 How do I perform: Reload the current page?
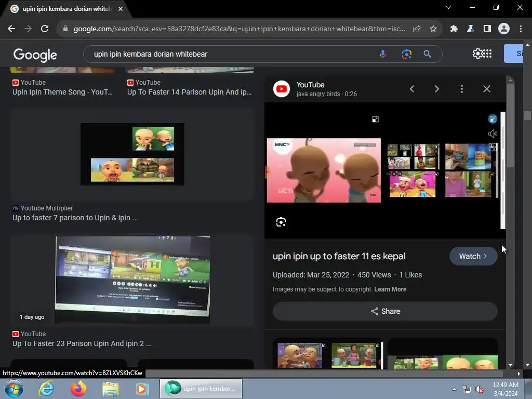[x=45, y=29]
